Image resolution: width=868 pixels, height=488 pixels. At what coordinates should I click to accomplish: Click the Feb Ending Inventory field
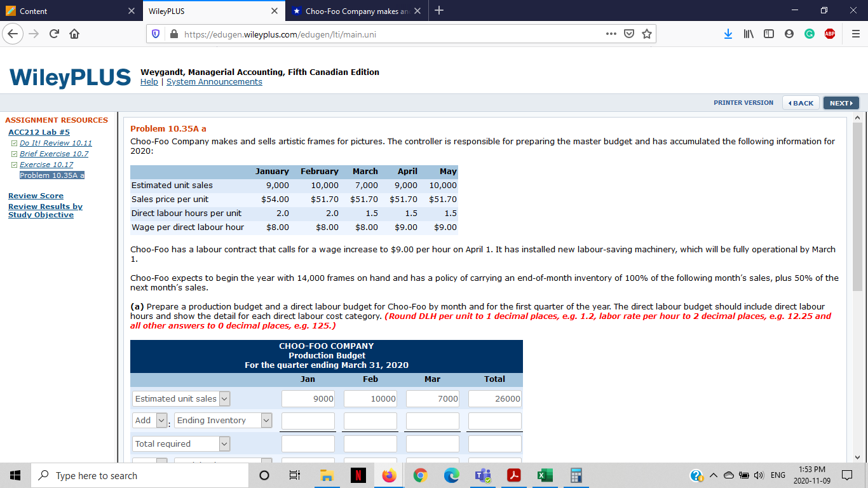click(x=370, y=421)
